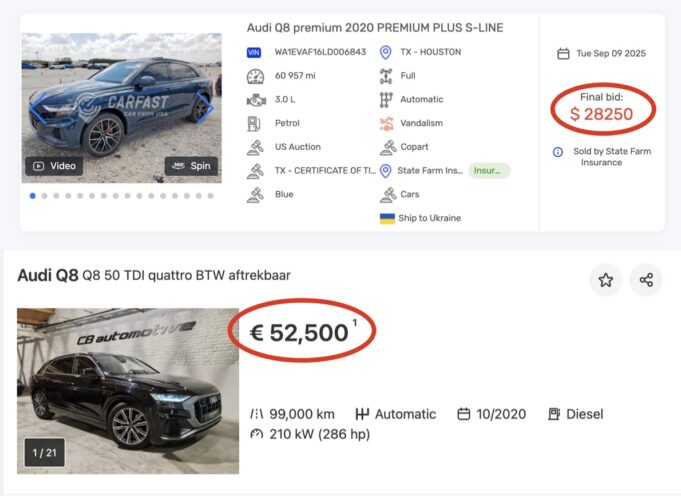Play the Video of the Audi Q8
Viewport: 681px width, 496px height.
[54, 166]
